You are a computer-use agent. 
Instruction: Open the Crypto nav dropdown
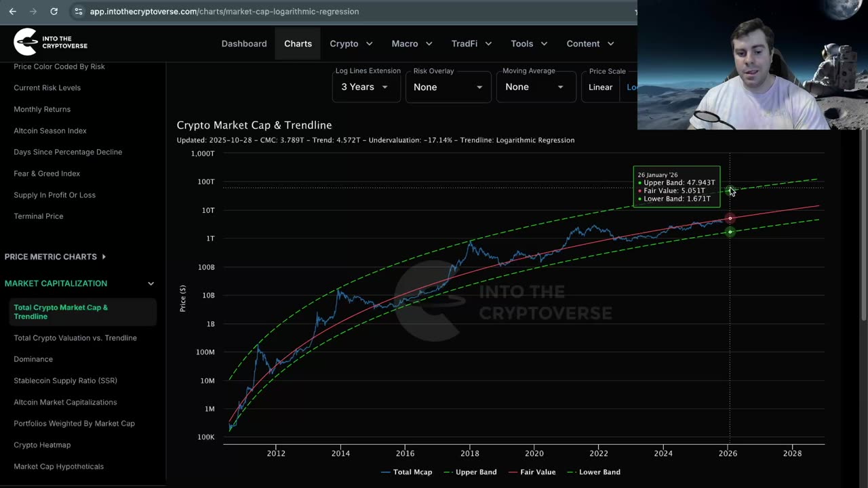[351, 43]
